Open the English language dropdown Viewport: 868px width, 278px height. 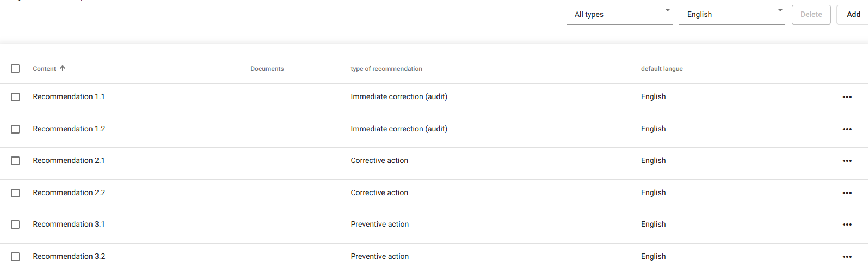(732, 15)
